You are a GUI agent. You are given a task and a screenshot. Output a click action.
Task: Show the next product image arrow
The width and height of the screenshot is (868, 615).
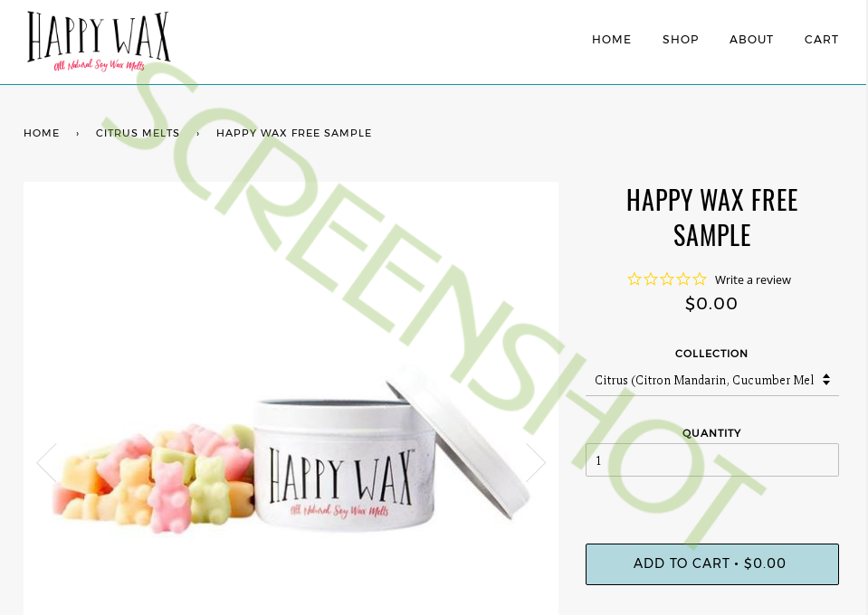tap(535, 462)
